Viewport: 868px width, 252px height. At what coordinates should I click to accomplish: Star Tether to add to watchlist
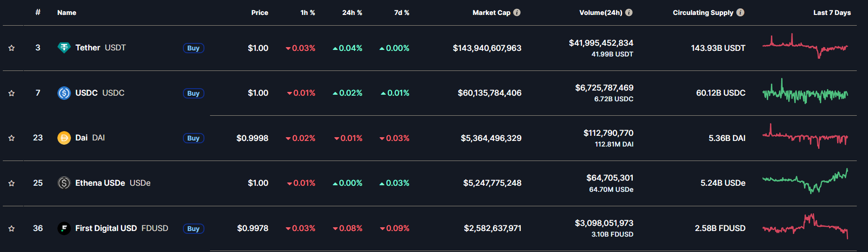click(12, 48)
